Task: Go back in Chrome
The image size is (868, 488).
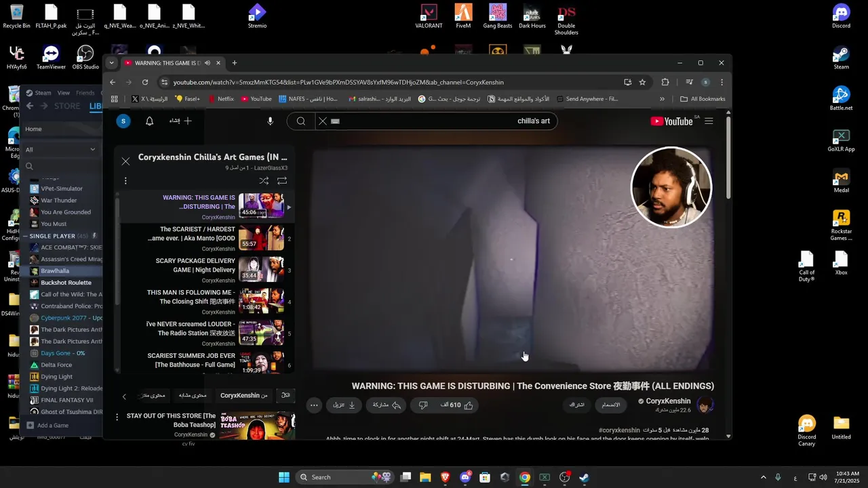Action: 113,82
